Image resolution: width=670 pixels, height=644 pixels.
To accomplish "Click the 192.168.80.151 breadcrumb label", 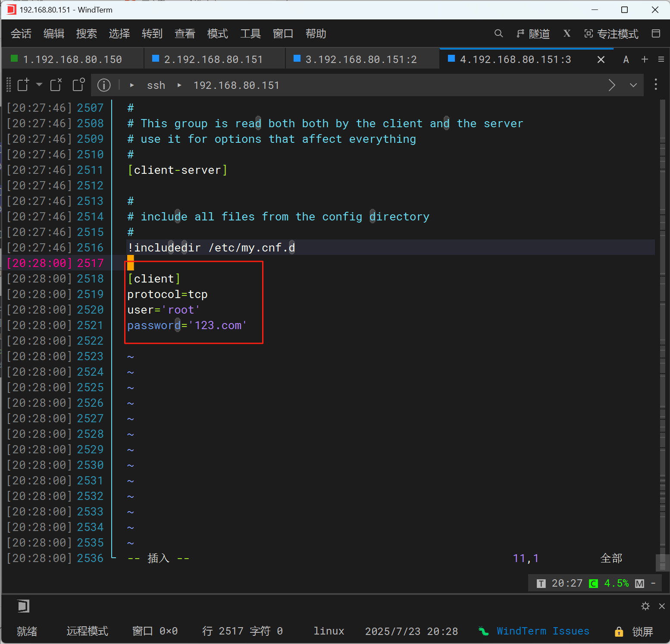I will pos(236,85).
